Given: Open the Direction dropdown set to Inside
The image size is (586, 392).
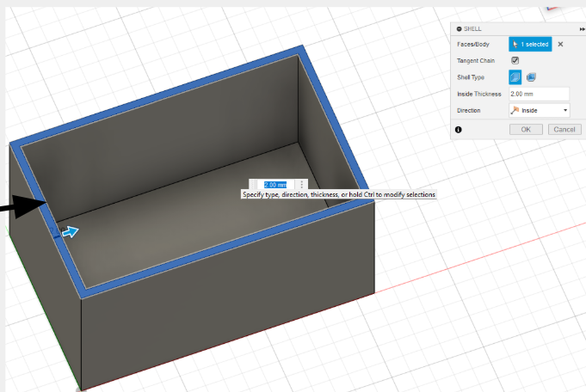Looking at the screenshot, I should [x=539, y=110].
